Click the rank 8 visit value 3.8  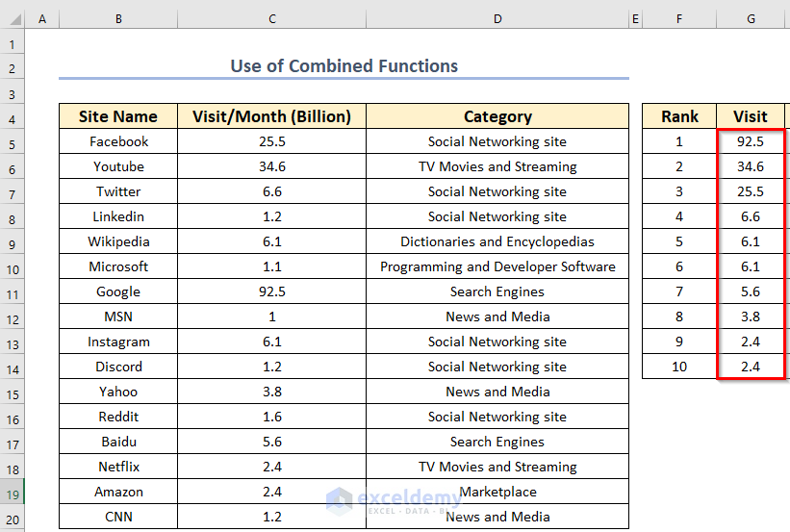(x=751, y=317)
